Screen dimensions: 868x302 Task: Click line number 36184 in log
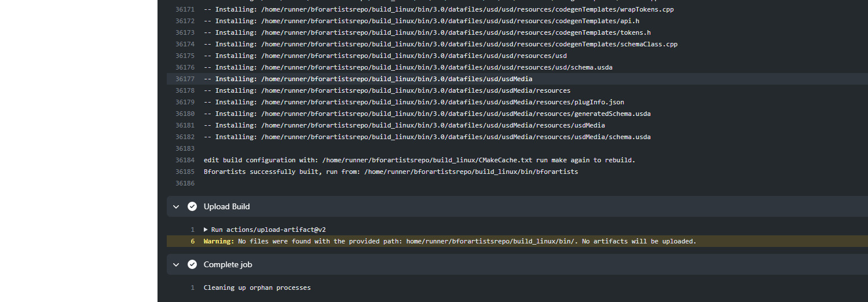pyautogui.click(x=185, y=160)
